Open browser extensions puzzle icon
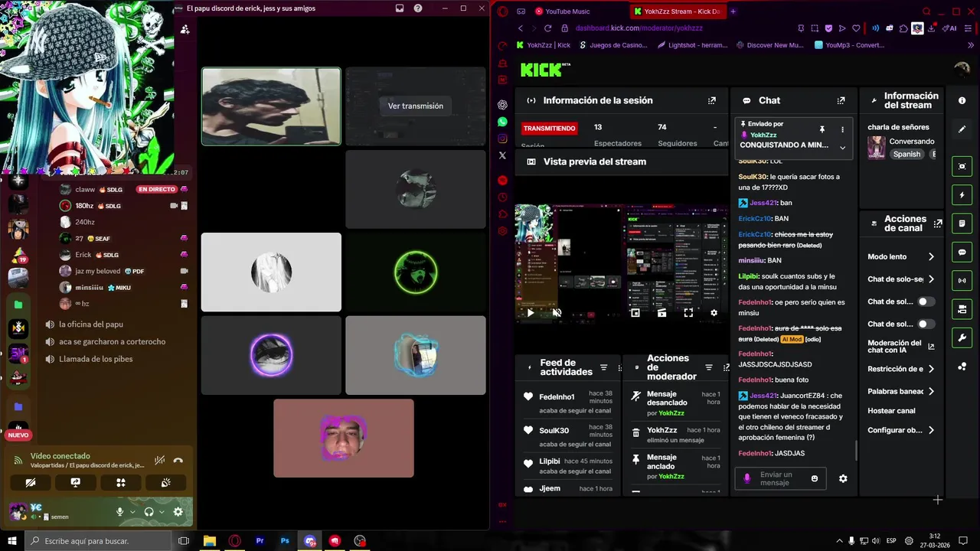This screenshot has height=551, width=980. pos(903,28)
